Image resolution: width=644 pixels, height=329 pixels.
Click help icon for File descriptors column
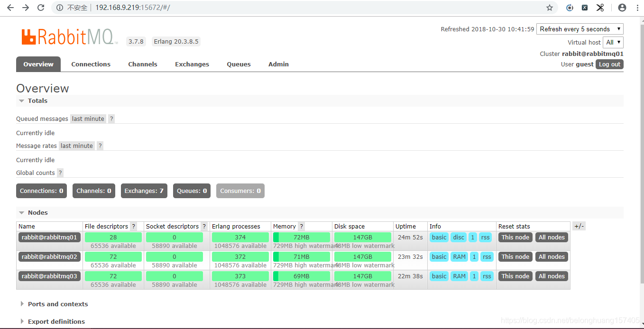134,227
